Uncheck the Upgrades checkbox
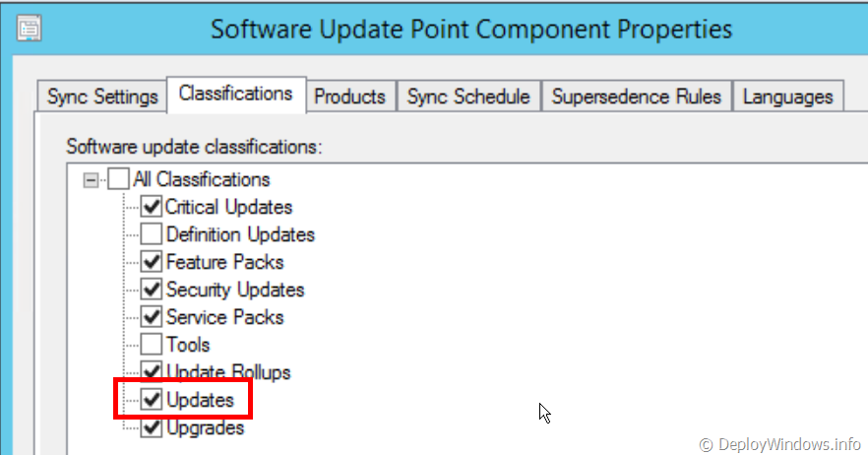Screen dimensions: 868x455 [152, 428]
